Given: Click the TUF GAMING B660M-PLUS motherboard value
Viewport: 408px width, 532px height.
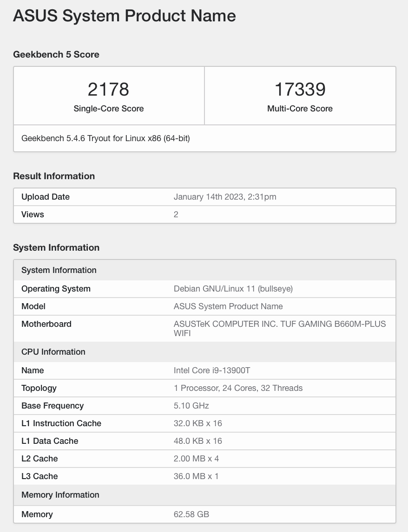Looking at the screenshot, I should click(x=279, y=328).
